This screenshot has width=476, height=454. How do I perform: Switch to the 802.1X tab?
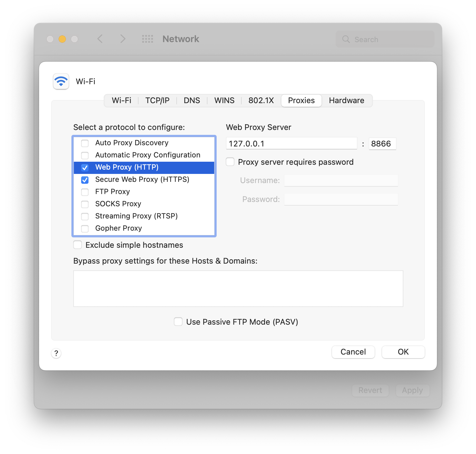coord(261,100)
